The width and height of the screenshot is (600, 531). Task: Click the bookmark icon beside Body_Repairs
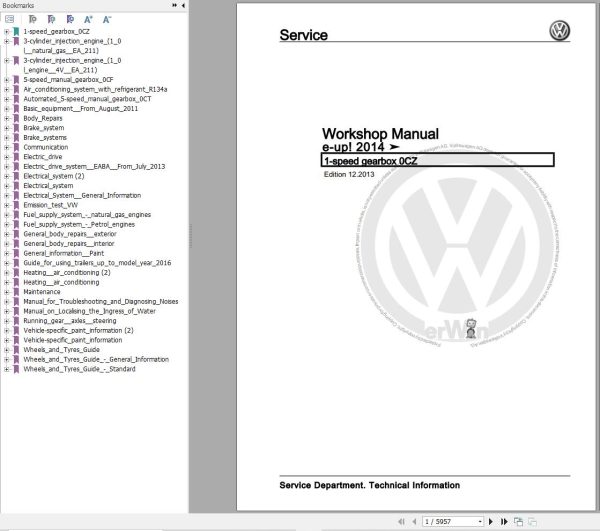(16, 118)
